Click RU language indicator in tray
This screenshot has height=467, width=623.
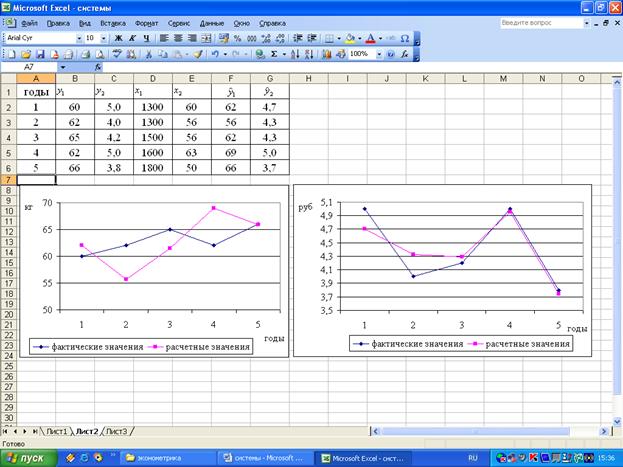click(x=473, y=458)
